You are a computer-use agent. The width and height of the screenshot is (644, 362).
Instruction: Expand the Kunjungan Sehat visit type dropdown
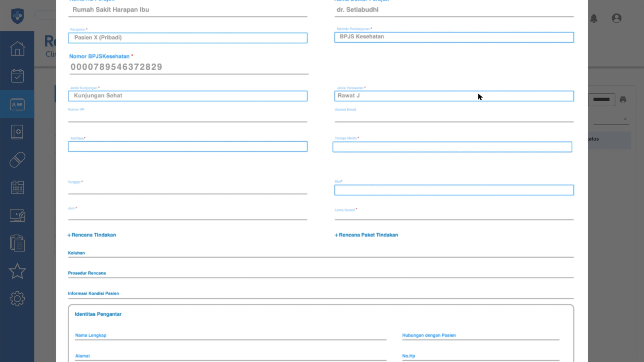[188, 96]
